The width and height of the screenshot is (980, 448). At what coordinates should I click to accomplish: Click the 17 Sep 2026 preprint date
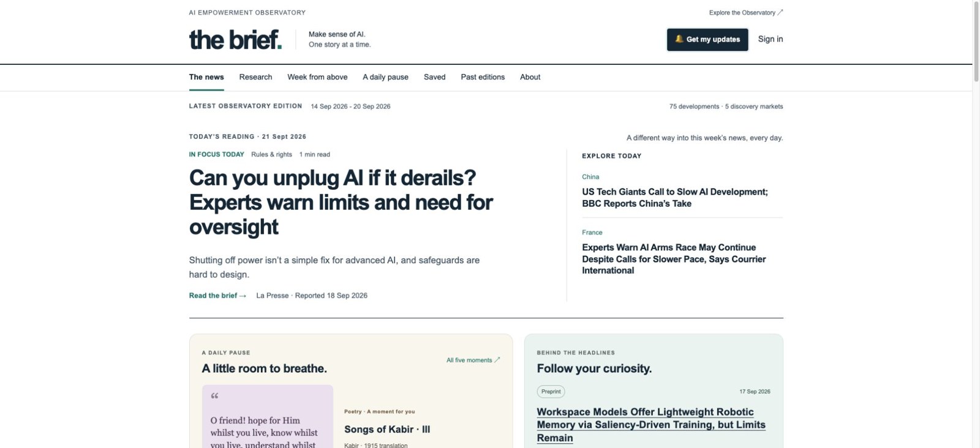755,392
